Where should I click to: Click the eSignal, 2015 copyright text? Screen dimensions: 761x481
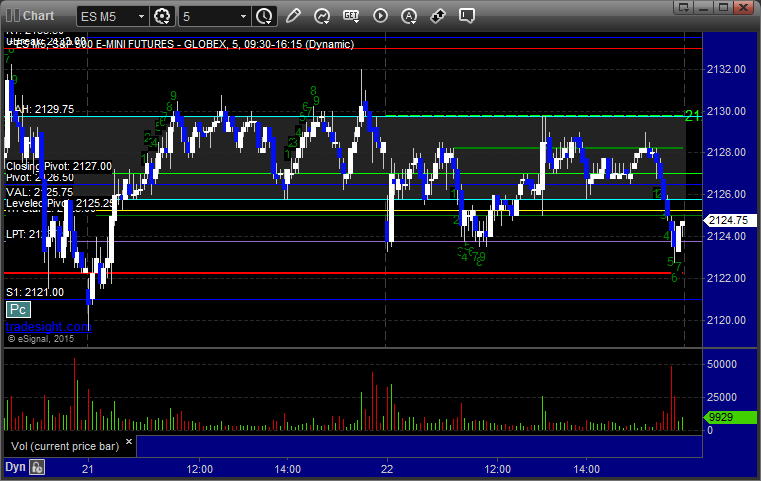(41, 339)
